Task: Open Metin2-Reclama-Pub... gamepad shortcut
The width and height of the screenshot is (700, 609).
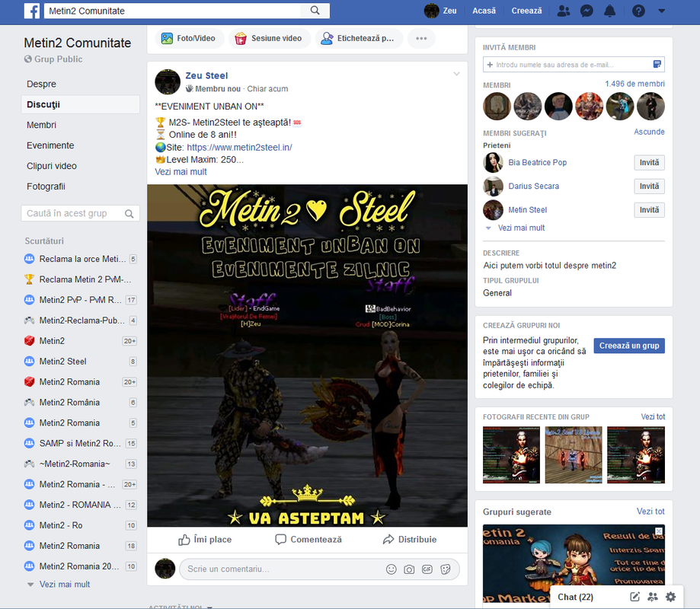Action: 80,320
